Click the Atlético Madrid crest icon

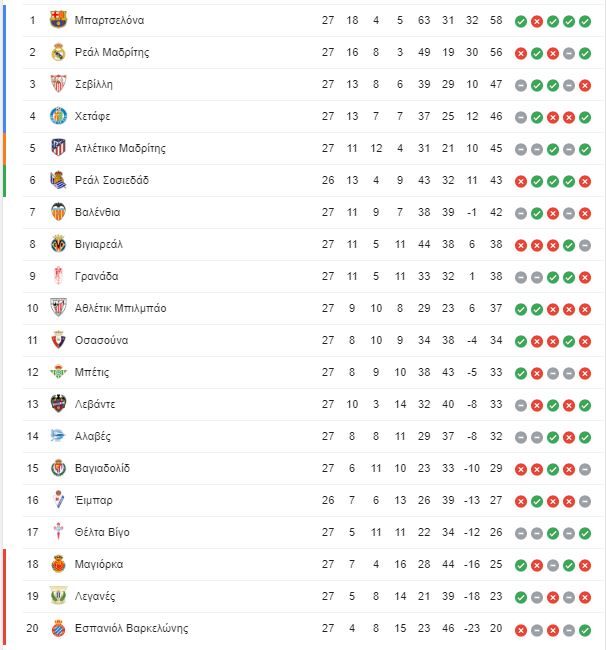[58, 148]
